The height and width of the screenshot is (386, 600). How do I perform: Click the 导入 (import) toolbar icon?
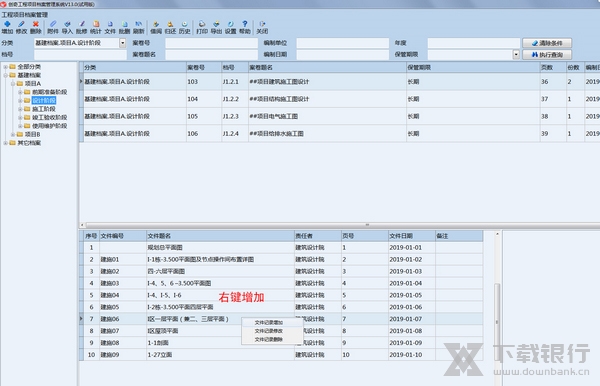(x=67, y=27)
